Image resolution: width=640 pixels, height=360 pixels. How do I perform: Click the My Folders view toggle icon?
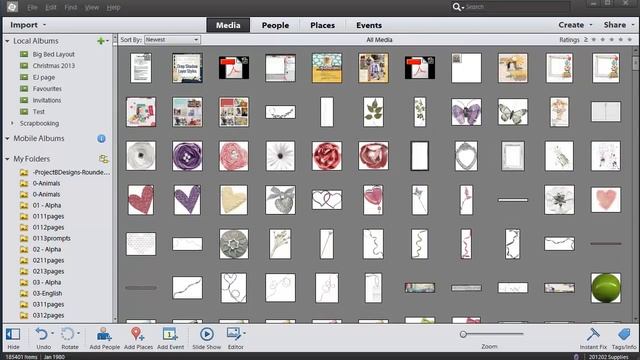[104, 159]
